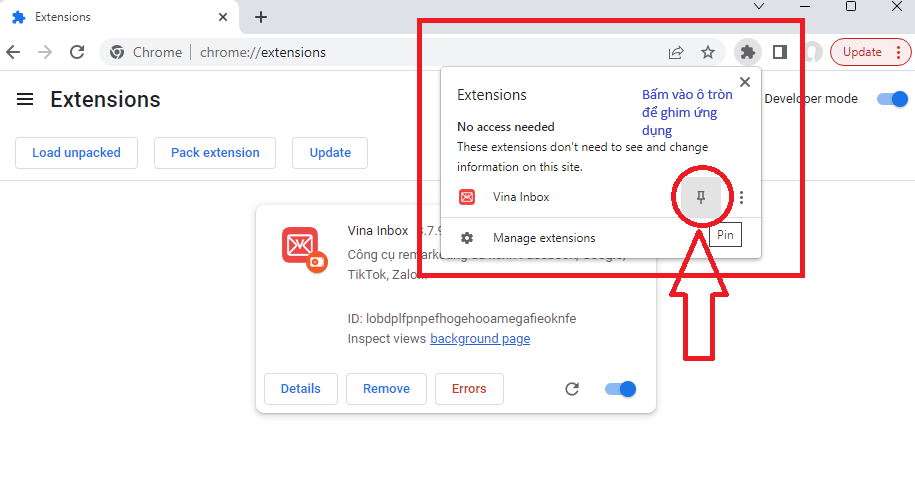This screenshot has height=491, width=915.
Task: Click the Vina Inbox card logo
Action: pos(304,249)
